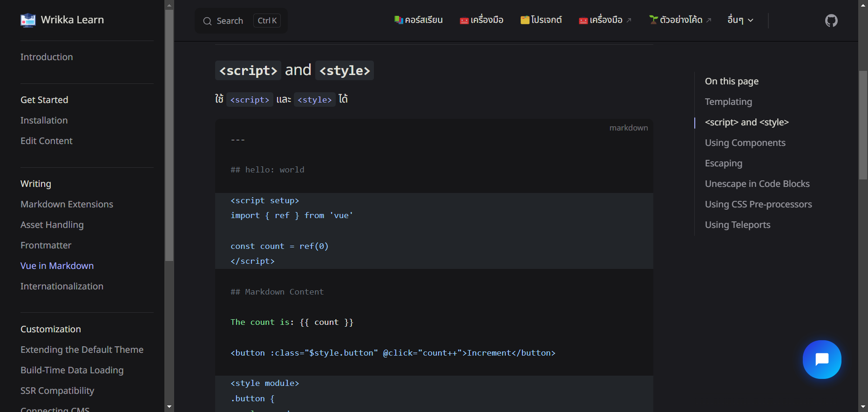The height and width of the screenshot is (412, 868).
Task: Open Extending the Default Theme page
Action: click(82, 350)
